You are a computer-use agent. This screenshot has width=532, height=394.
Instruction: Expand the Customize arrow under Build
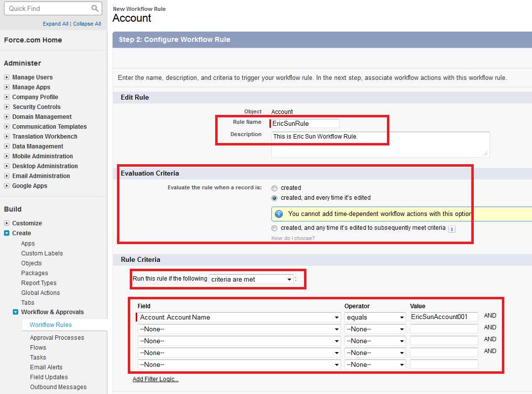click(x=6, y=223)
